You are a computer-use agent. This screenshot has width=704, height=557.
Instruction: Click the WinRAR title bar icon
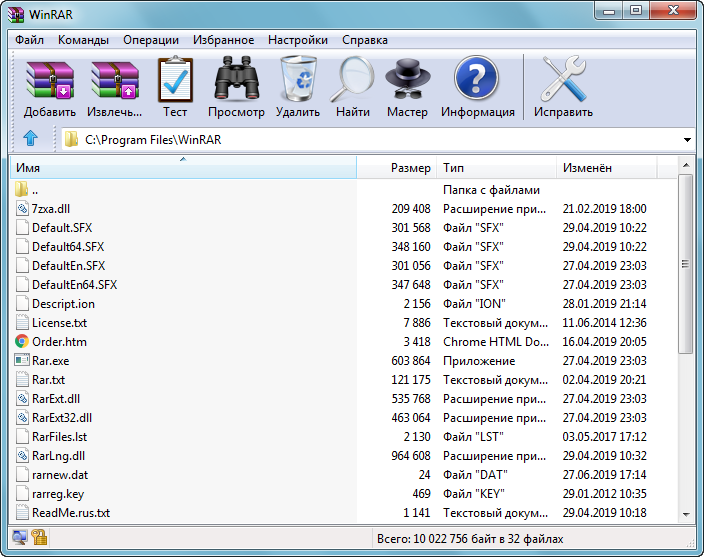click(16, 14)
